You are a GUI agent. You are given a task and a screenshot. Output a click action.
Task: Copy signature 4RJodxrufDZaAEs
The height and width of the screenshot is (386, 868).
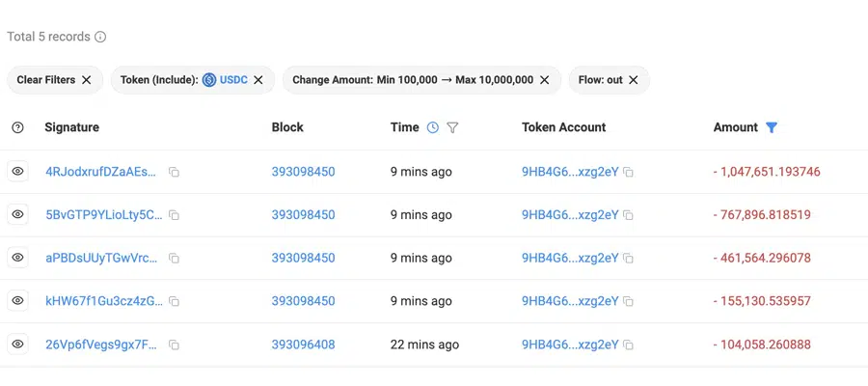click(x=175, y=173)
